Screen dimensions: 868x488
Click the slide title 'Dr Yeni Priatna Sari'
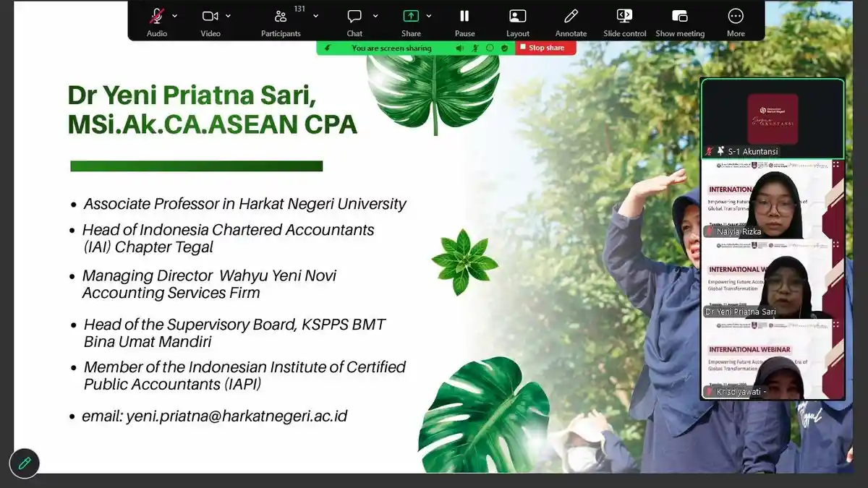192,95
